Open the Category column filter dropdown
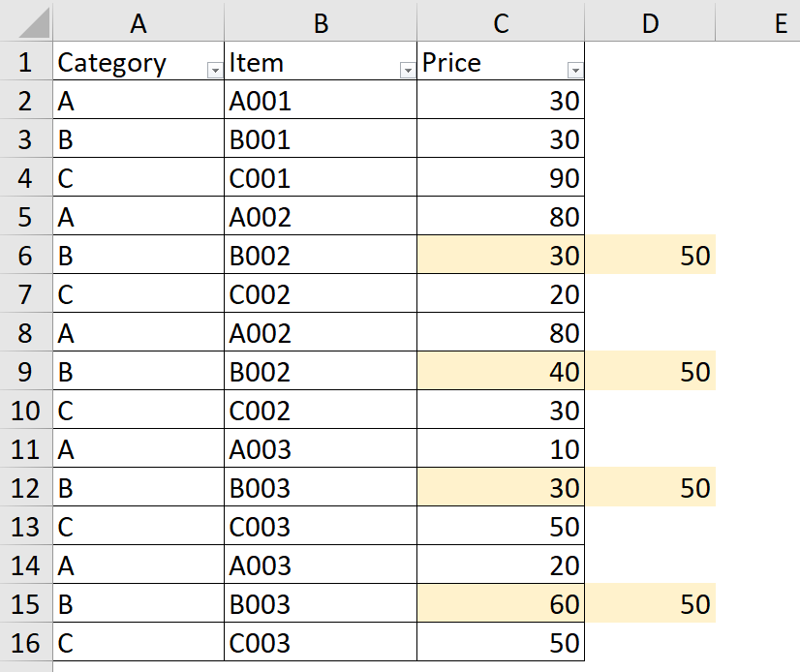 [213, 71]
